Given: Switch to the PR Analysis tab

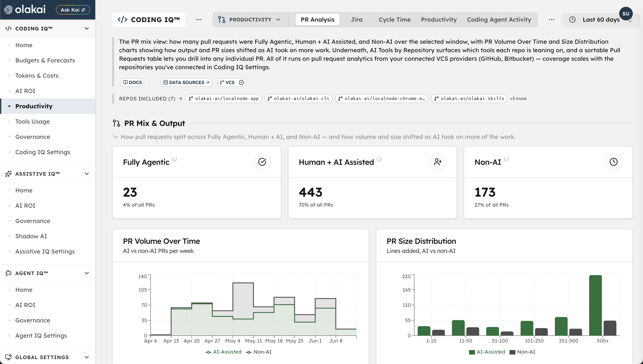Looking at the screenshot, I should [x=317, y=20].
